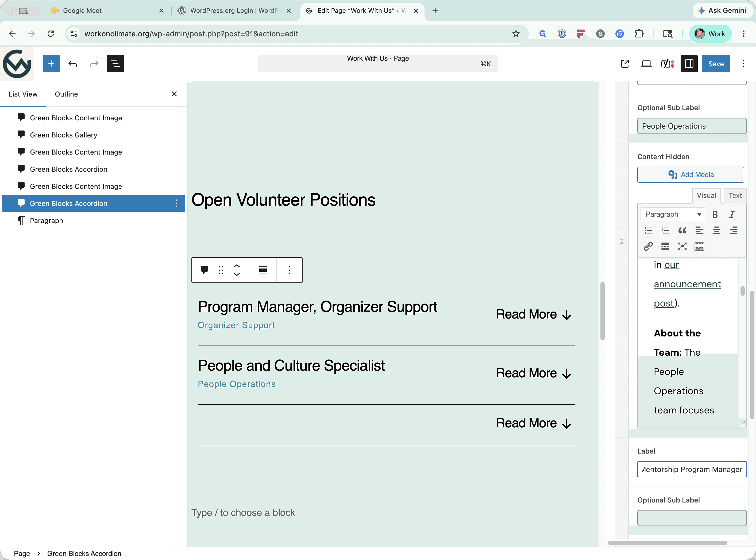Viewport: 756px width, 560px height.
Task: Switch editor to the Visual tab
Action: 706,195
